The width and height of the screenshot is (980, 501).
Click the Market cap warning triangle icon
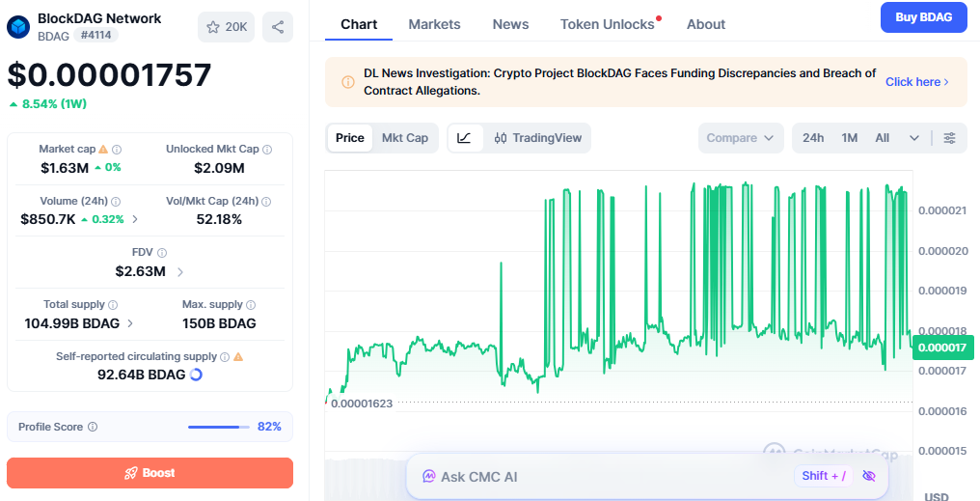click(x=103, y=149)
